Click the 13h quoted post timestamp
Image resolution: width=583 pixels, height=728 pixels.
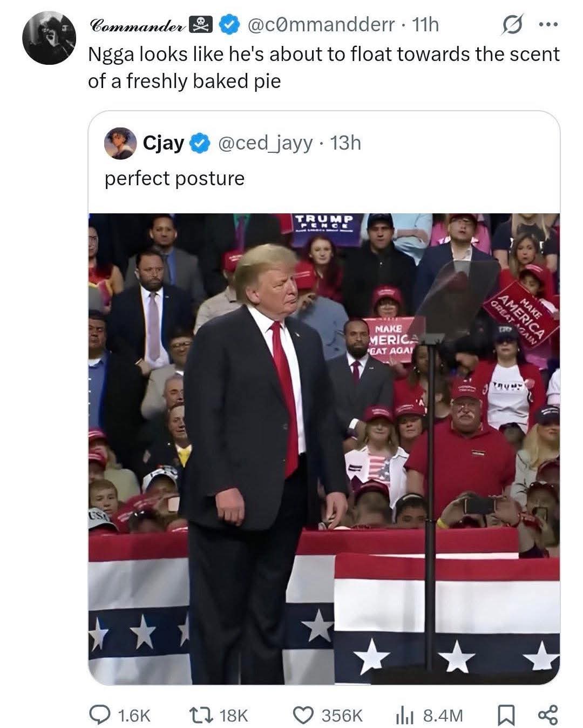(x=345, y=143)
